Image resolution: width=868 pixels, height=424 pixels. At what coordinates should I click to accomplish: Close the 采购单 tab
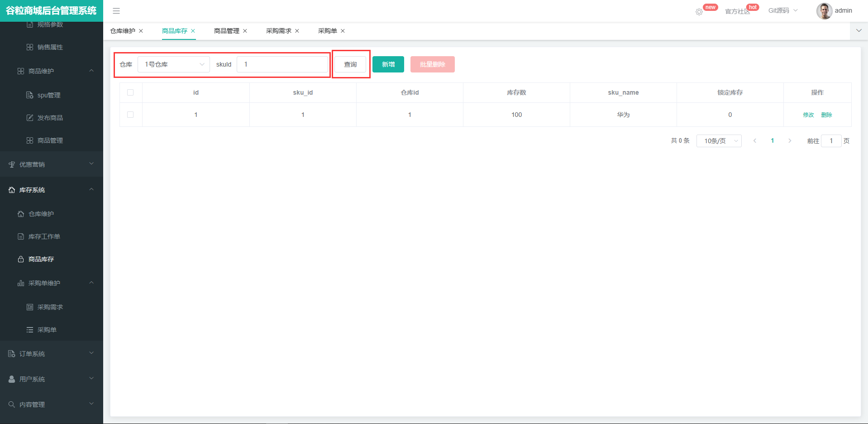[343, 31]
